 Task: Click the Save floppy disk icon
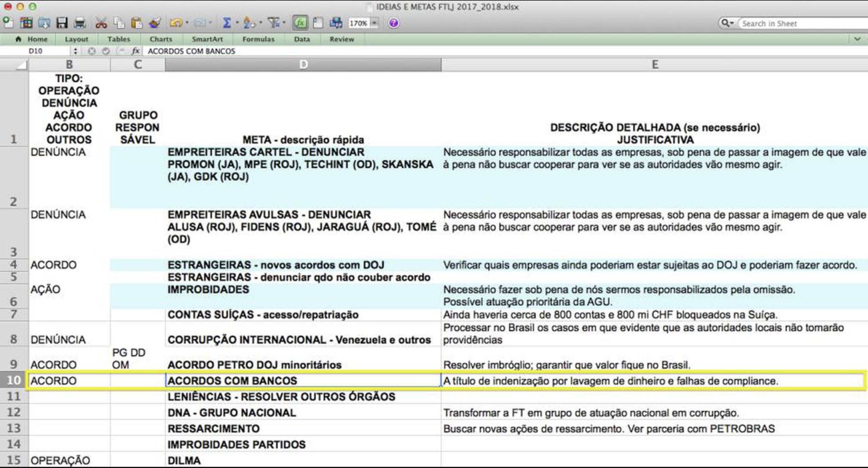[x=62, y=23]
